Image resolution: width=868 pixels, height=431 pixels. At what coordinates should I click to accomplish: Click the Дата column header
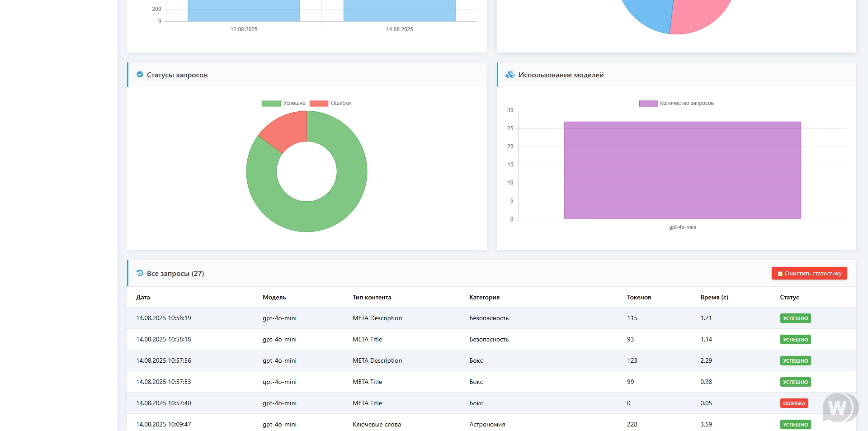click(143, 297)
